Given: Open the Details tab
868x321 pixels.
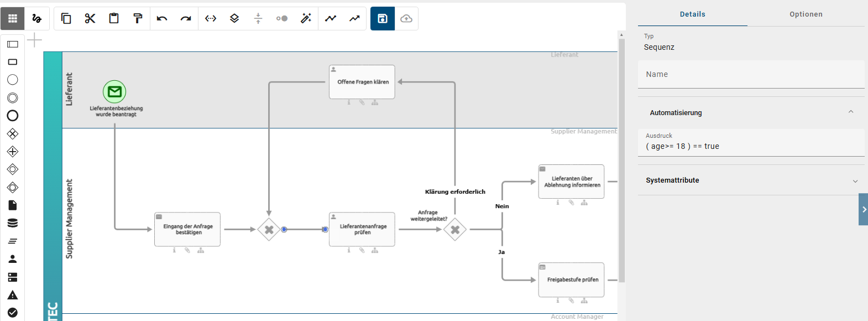Looking at the screenshot, I should [692, 14].
